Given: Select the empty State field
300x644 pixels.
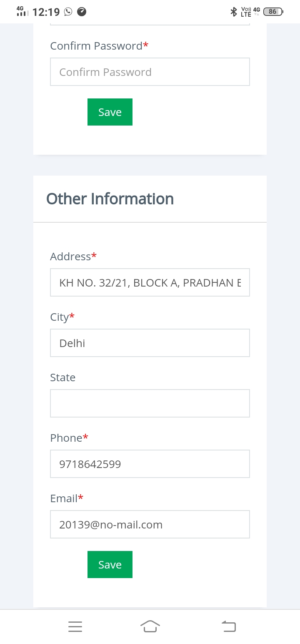Looking at the screenshot, I should [x=150, y=403].
